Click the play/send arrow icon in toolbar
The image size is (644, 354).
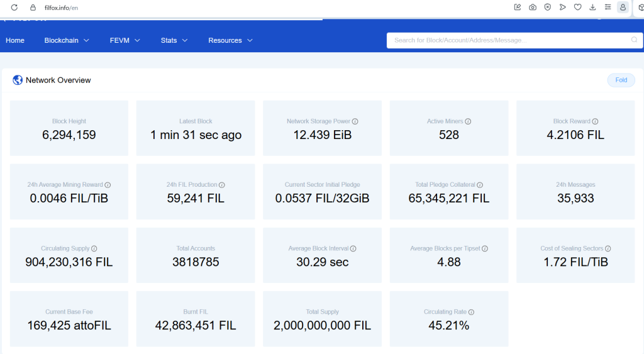click(563, 7)
